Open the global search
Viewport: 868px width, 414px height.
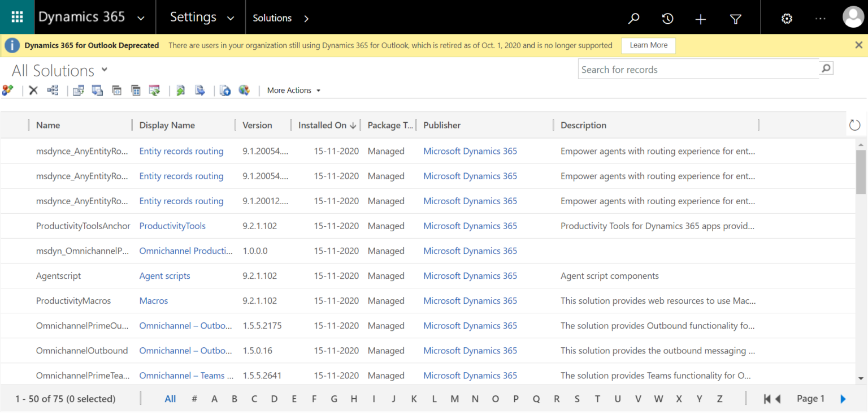point(633,18)
